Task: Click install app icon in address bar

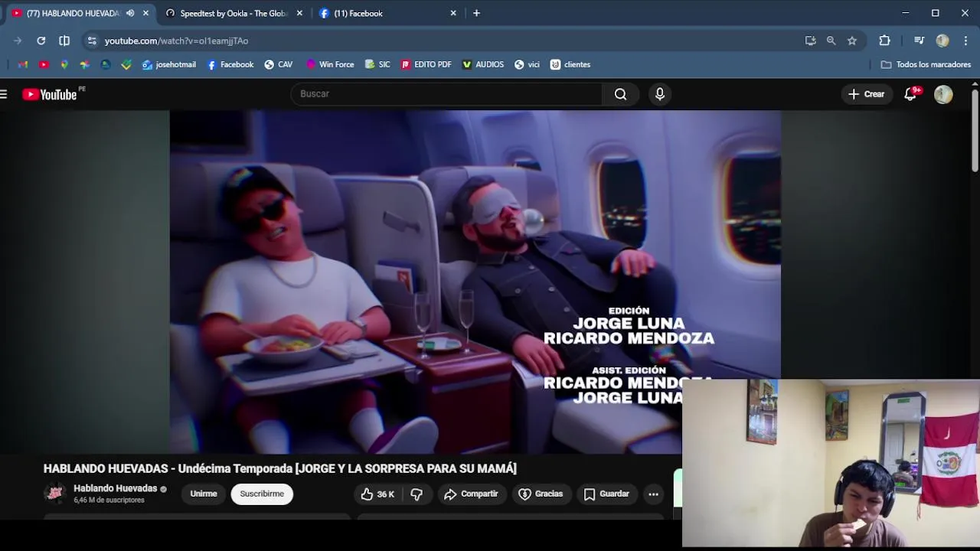Action: 810,41
